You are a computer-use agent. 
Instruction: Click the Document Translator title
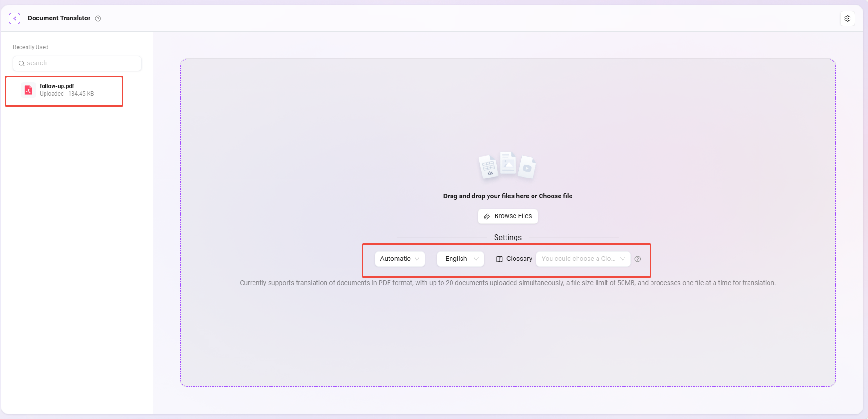(x=59, y=18)
